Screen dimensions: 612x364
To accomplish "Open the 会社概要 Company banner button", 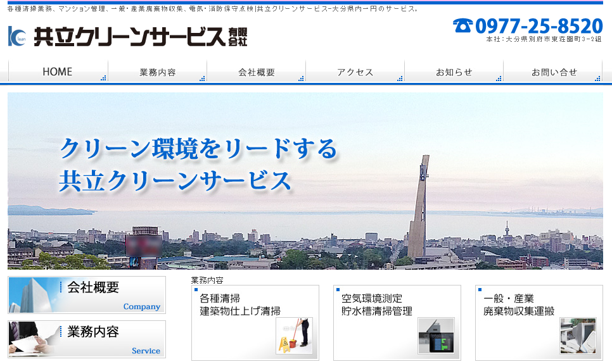I will (87, 295).
